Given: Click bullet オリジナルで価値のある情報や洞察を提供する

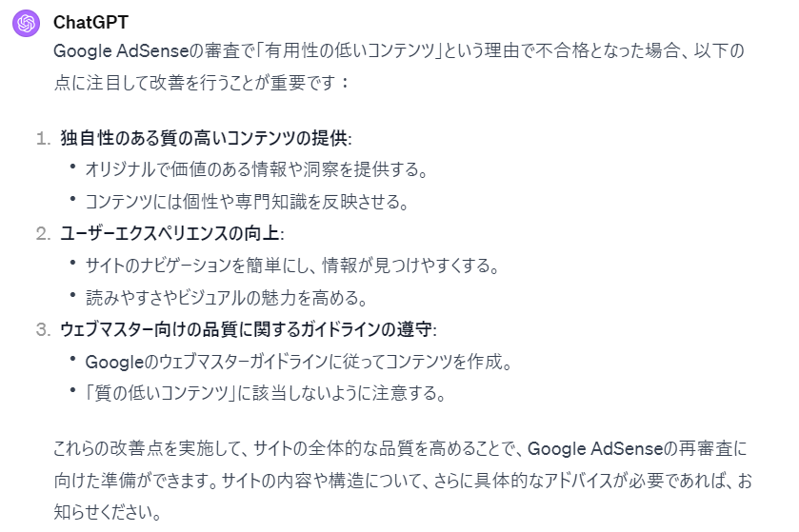Looking at the screenshot, I should pos(256,169).
